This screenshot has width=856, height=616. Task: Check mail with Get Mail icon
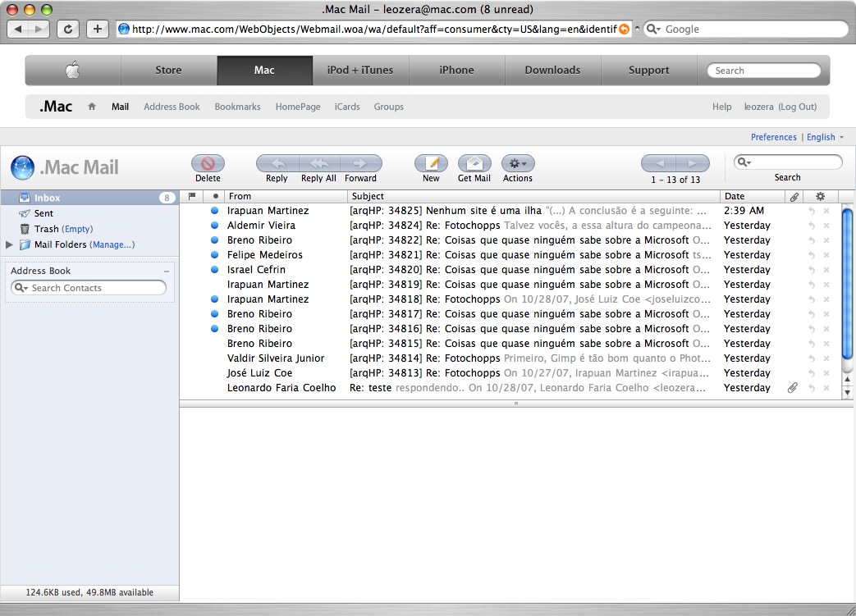[474, 163]
